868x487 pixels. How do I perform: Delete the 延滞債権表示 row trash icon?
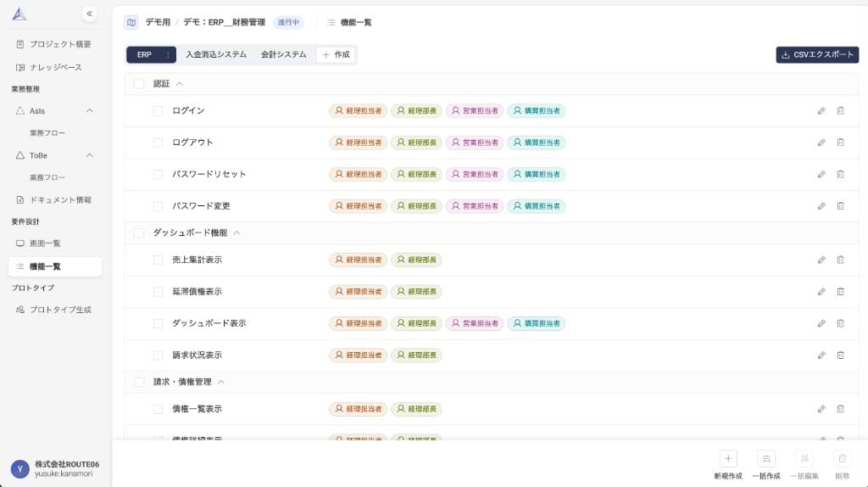pyautogui.click(x=840, y=291)
